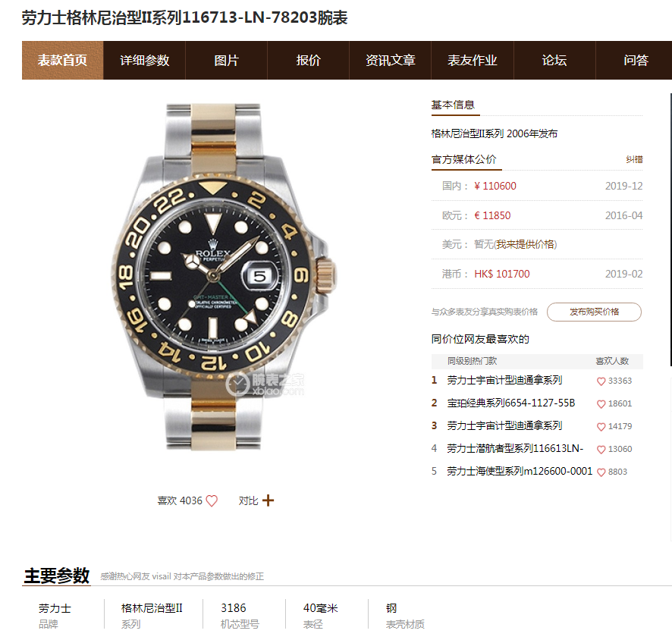Open the 详细参数 tab
672x640 pixels.
point(144,61)
